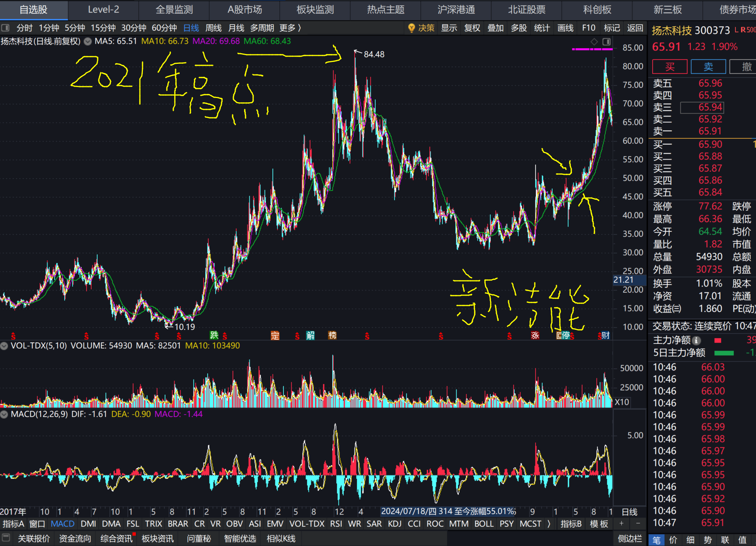Click the 决策 lightbulb icon
This screenshot has height=546, width=756.
tap(411, 28)
